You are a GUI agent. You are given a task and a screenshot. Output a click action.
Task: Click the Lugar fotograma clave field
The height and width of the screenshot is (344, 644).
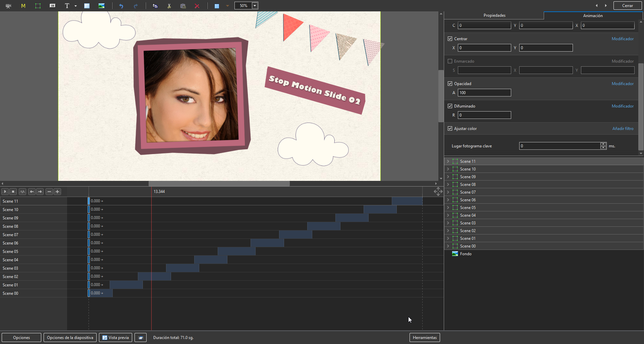point(559,146)
